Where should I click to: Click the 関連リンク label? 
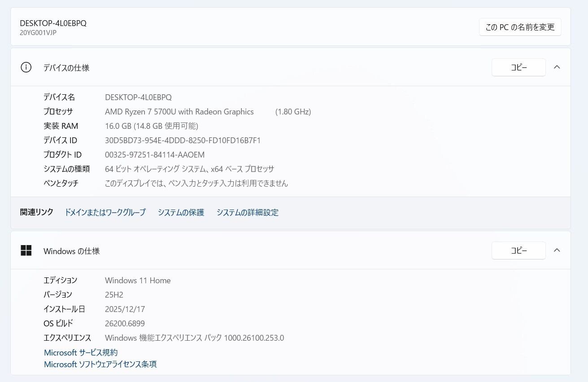[x=37, y=212]
